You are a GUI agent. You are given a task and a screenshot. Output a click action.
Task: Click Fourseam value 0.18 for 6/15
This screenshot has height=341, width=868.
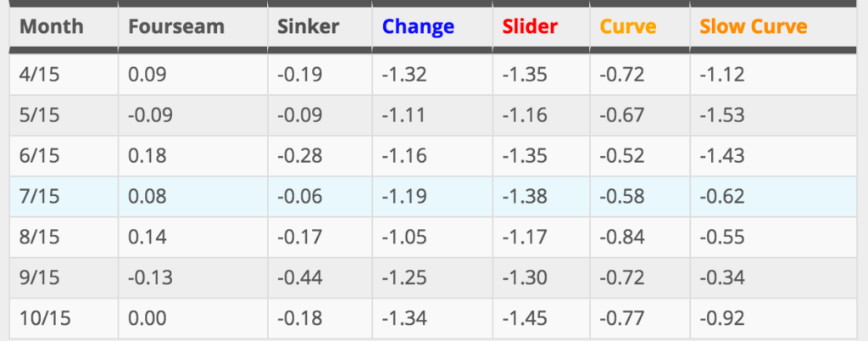coord(147,156)
